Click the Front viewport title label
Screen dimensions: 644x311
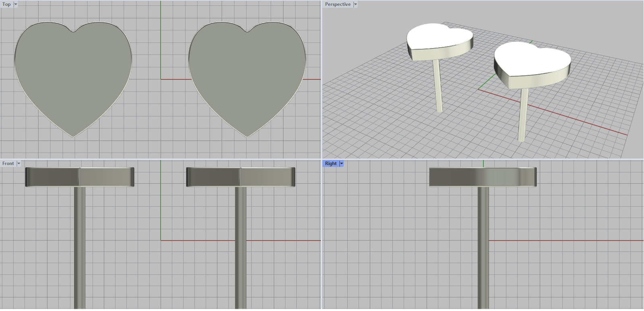tap(8, 164)
